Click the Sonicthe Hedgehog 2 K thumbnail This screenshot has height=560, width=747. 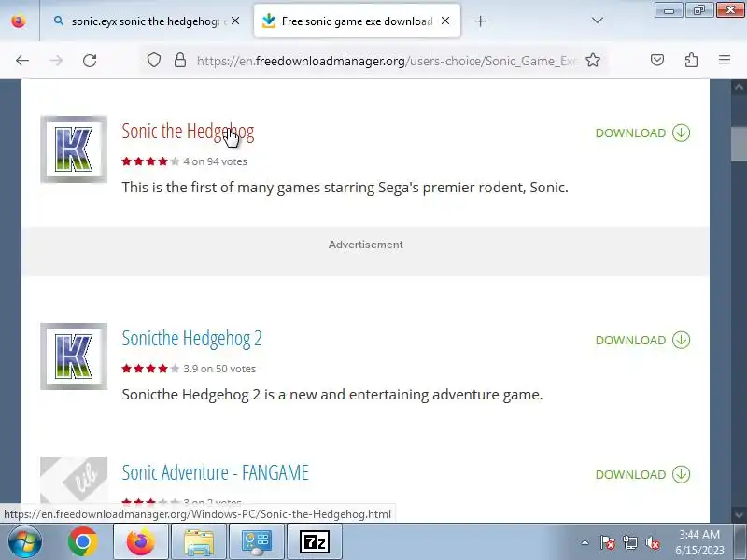tap(74, 357)
